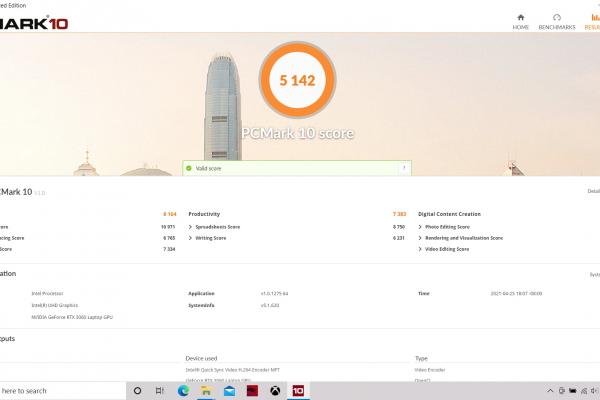Image resolution: width=600 pixels, height=400 pixels.
Task: Click the Device used column header
Action: (201, 358)
